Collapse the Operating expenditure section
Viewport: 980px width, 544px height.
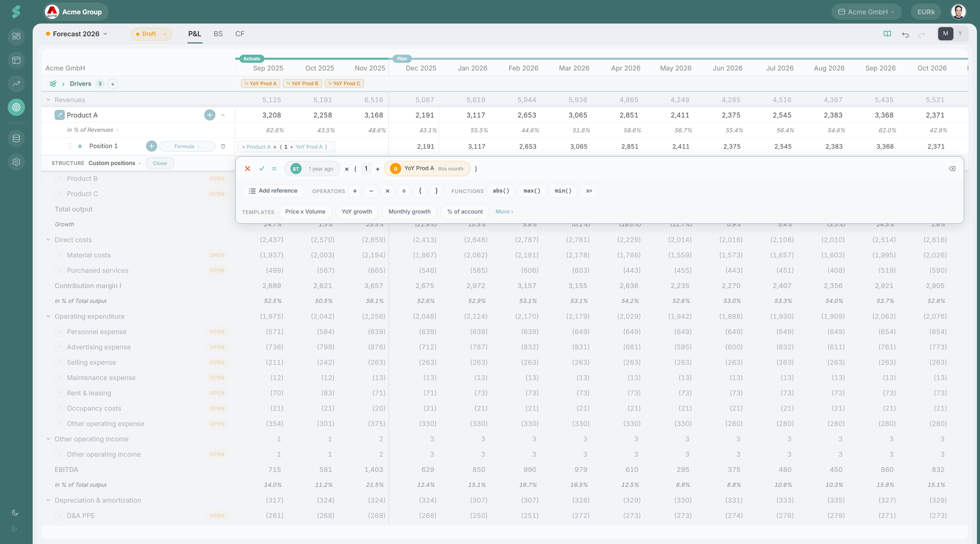[48, 317]
